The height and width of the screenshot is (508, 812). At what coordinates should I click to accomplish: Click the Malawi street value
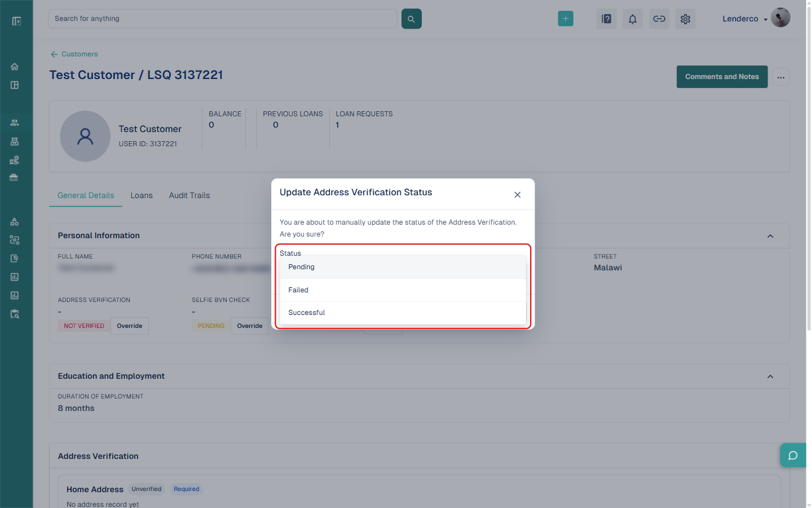tap(608, 268)
